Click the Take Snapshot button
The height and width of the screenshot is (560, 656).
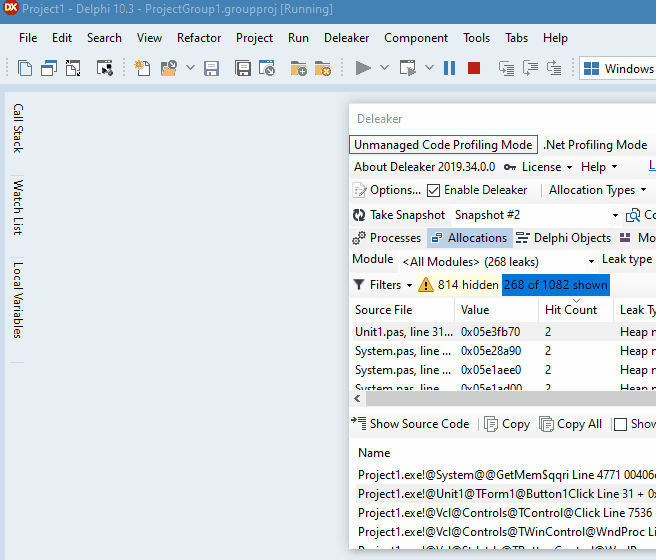point(399,215)
